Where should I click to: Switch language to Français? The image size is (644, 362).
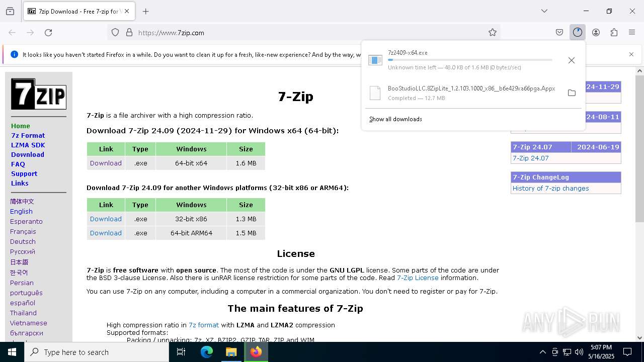23,231
